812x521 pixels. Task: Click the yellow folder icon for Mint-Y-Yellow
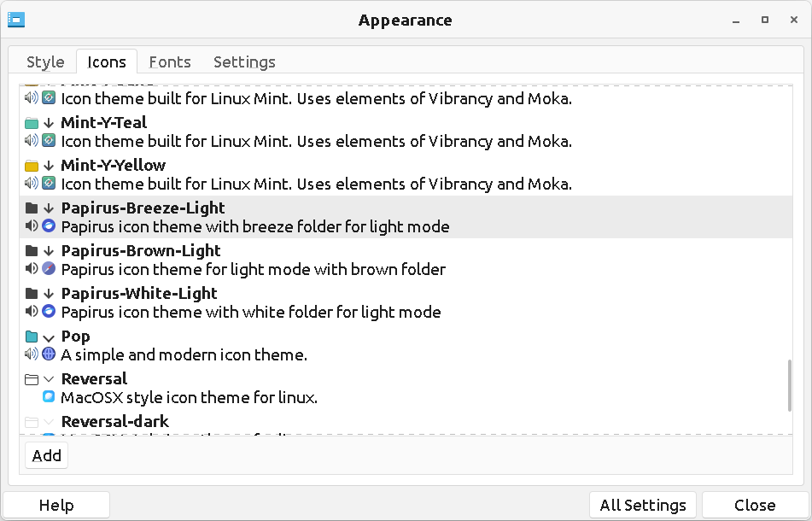[32, 166]
